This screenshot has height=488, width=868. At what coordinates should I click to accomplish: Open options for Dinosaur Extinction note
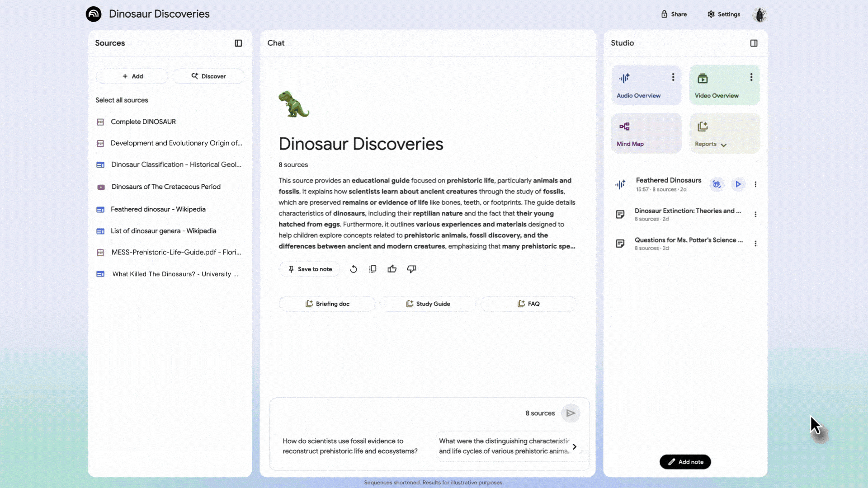pos(755,215)
